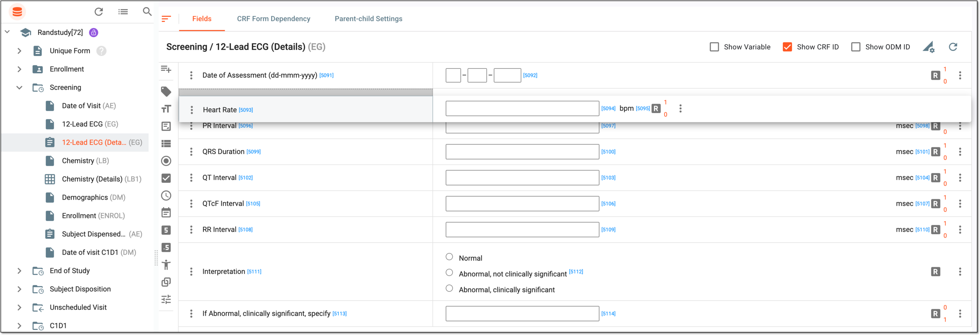The height and width of the screenshot is (335, 980).
Task: Select the decimal number field tool
Action: (x=166, y=248)
